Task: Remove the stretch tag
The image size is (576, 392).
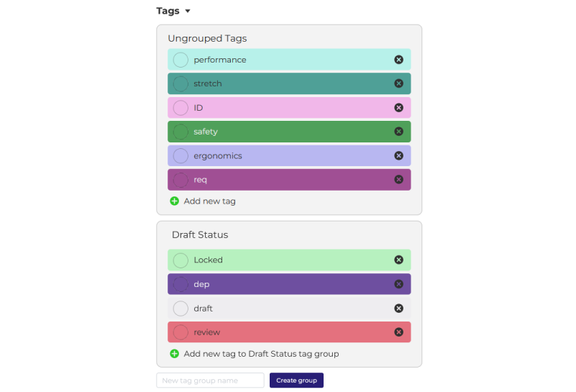Action: [398, 83]
